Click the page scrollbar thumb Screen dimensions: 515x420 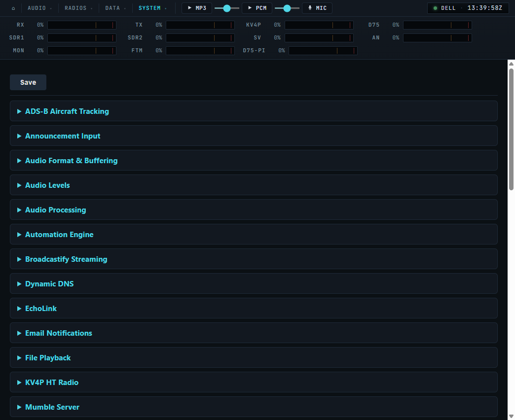(511, 129)
